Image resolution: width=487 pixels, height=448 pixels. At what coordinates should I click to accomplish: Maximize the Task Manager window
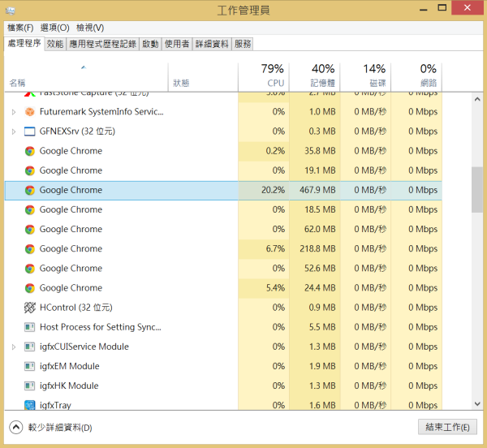tap(442, 8)
